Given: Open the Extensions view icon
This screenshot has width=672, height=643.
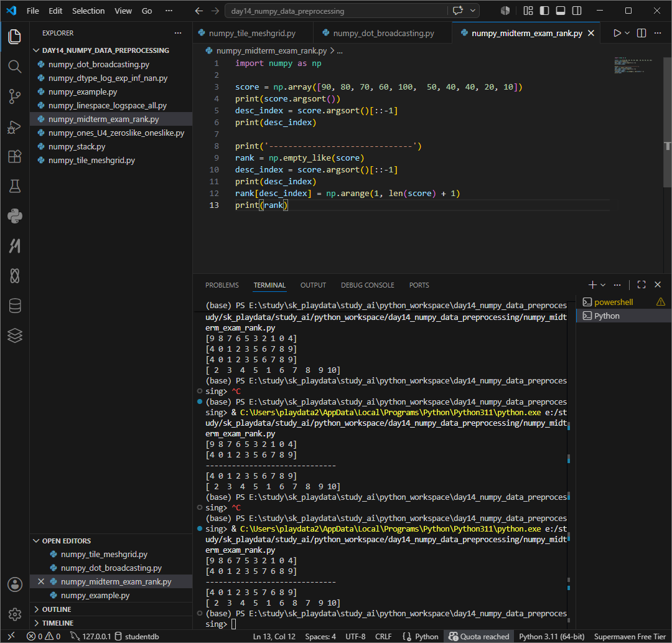Looking at the screenshot, I should [14, 156].
